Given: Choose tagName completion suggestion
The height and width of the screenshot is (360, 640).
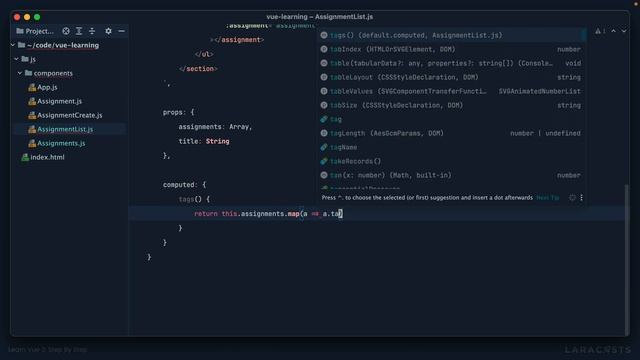Looking at the screenshot, I should (451, 147).
